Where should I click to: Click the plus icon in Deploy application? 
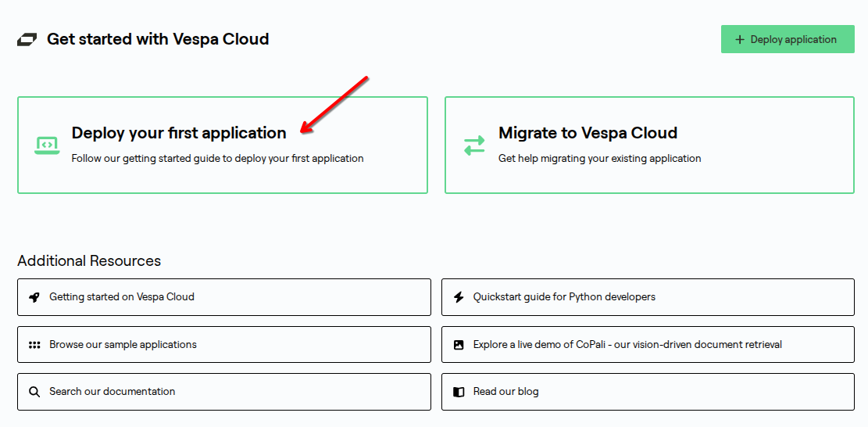(740, 40)
